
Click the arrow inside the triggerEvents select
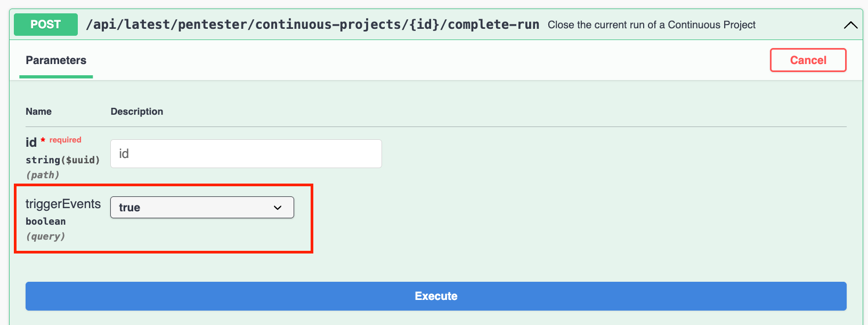[278, 208]
